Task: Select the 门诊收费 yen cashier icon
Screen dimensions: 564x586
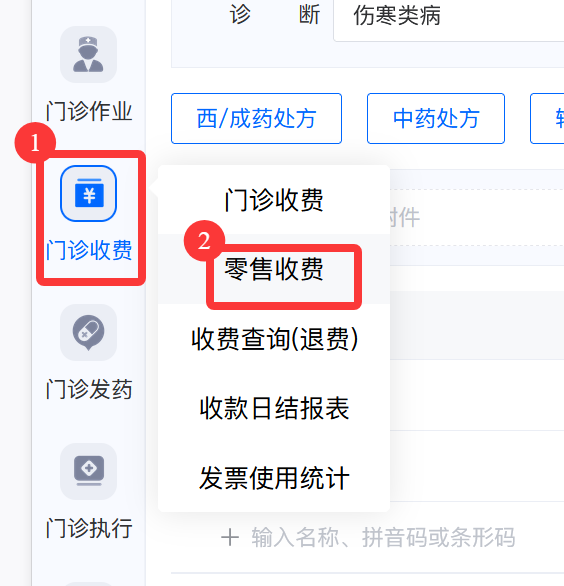Action: click(x=88, y=194)
